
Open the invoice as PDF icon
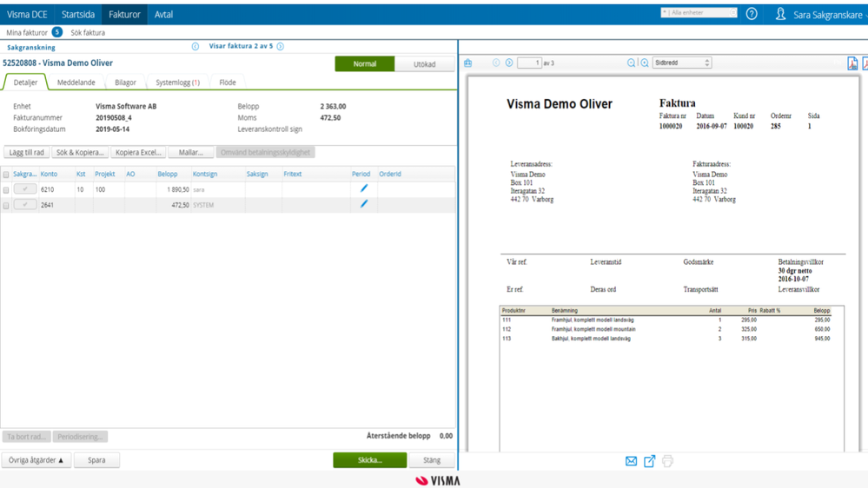click(852, 63)
